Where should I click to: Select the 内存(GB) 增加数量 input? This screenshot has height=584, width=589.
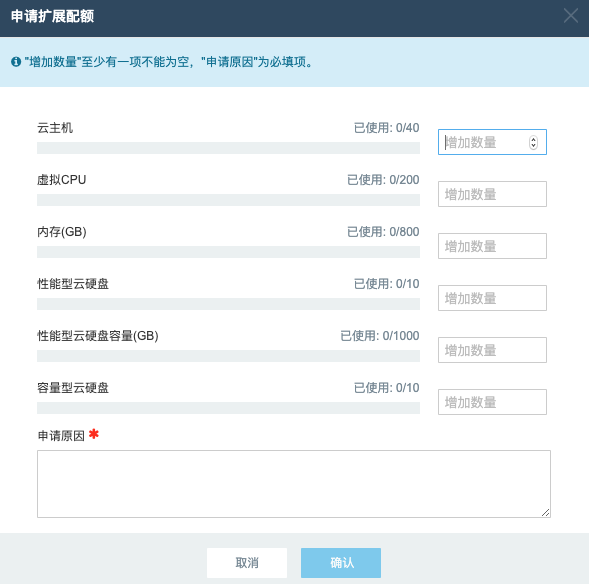492,246
